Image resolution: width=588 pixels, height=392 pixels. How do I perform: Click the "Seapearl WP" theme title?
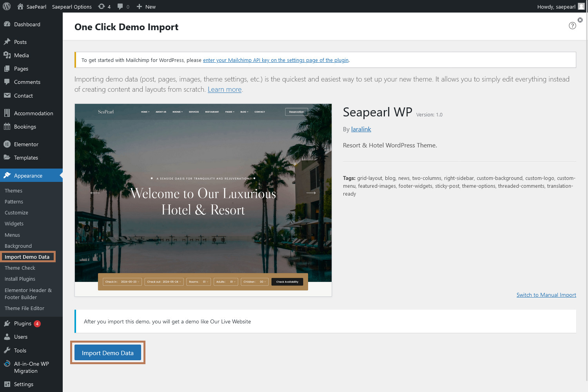click(x=377, y=112)
